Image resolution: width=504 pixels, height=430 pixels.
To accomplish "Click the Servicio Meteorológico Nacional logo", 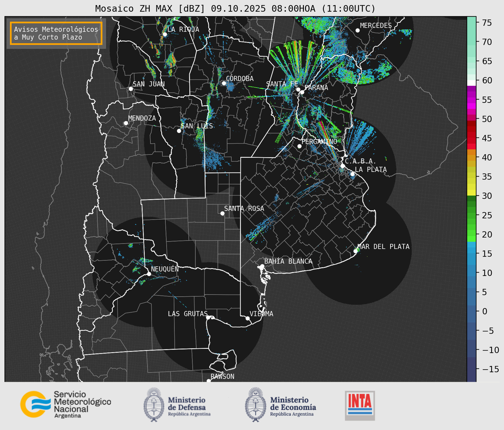I will coord(65,404).
